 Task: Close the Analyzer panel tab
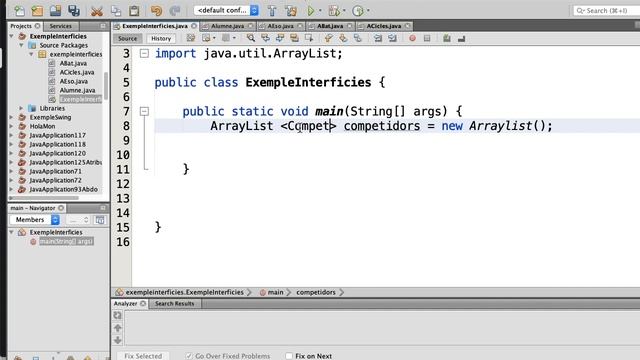(143, 304)
